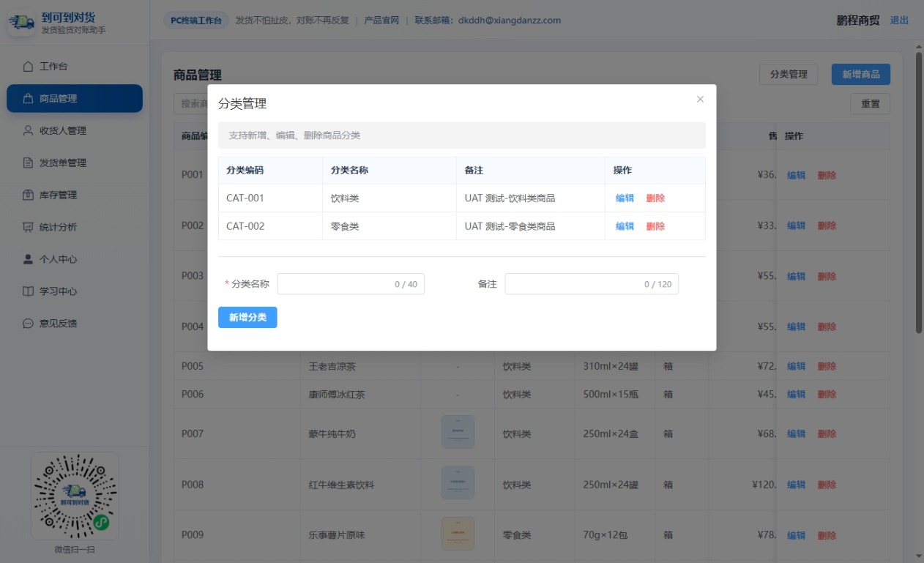Delete product P004 row
The height and width of the screenshot is (563, 924).
point(827,327)
